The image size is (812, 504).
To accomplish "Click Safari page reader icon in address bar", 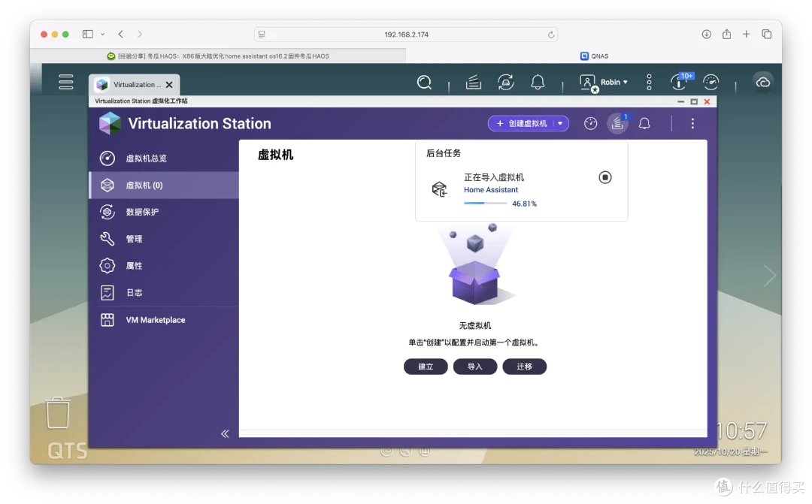I will pos(262,34).
